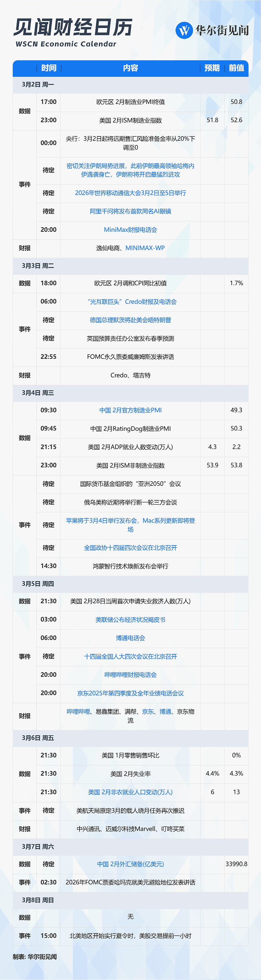Click the previous value 33990.8
The image size is (261, 980).
coord(236,864)
